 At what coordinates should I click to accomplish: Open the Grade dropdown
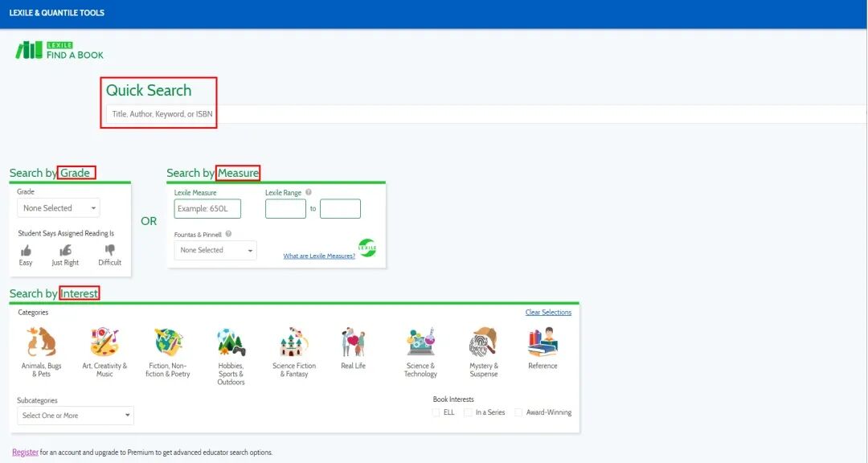59,208
